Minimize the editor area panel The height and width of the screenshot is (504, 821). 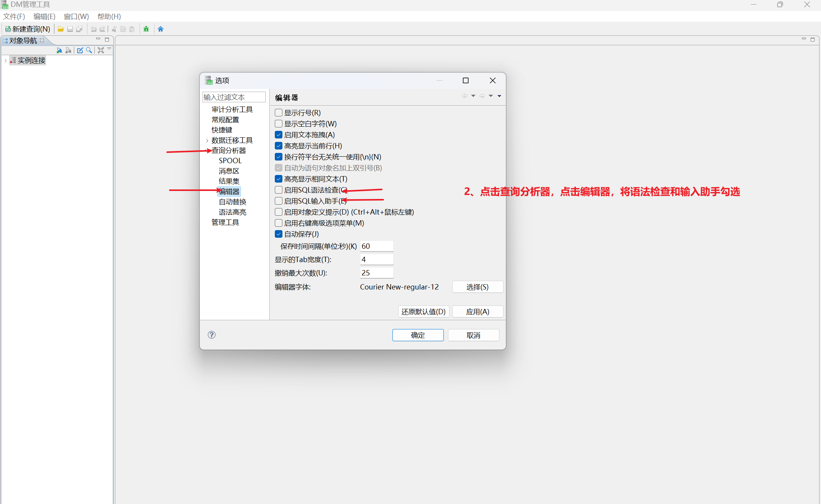point(804,39)
